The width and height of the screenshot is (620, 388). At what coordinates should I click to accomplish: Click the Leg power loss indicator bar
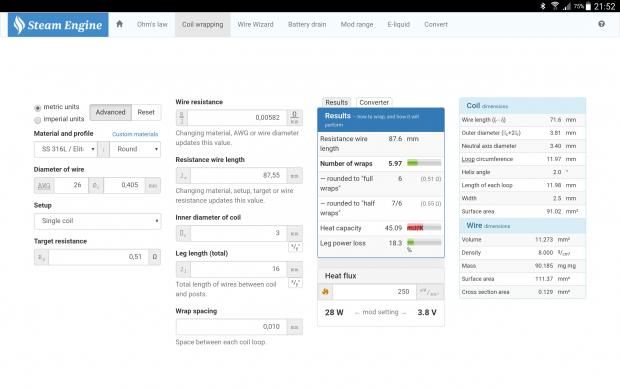424,242
